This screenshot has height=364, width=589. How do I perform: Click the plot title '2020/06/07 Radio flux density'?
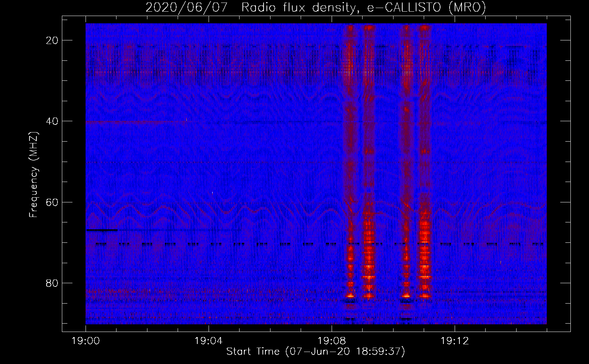tap(316, 7)
